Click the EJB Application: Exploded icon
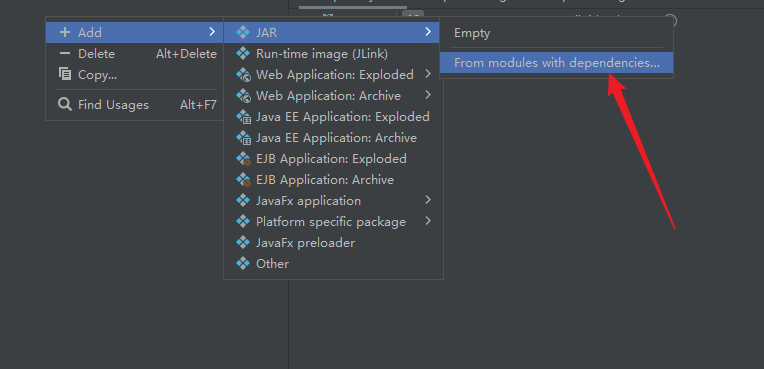The width and height of the screenshot is (764, 369). click(243, 158)
